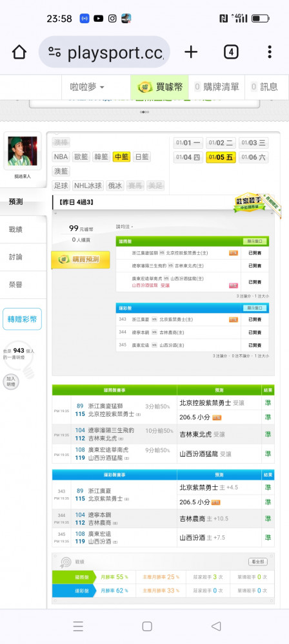This screenshot has height=644, width=289.
Task: Select the NHL冰球 tab
Action: 88,185
